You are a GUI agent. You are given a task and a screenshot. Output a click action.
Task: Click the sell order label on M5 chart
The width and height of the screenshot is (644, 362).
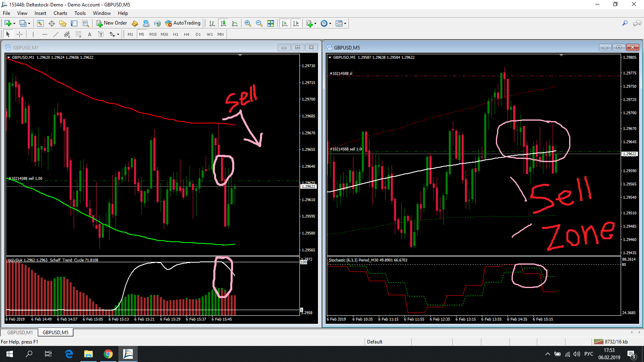pyautogui.click(x=346, y=149)
